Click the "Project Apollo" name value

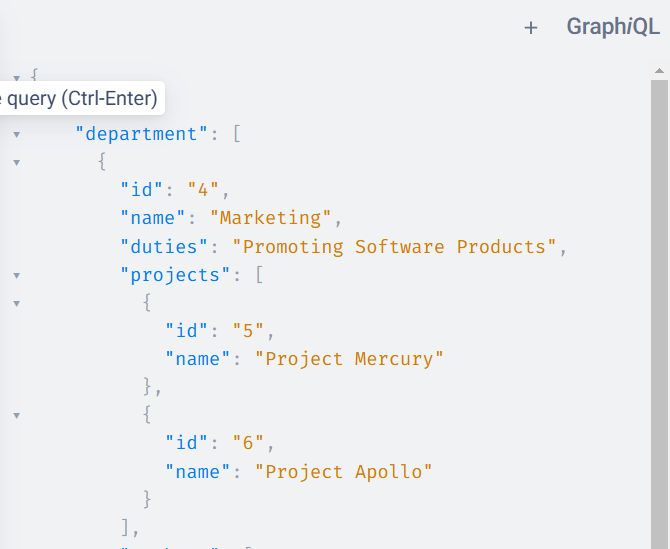(344, 472)
